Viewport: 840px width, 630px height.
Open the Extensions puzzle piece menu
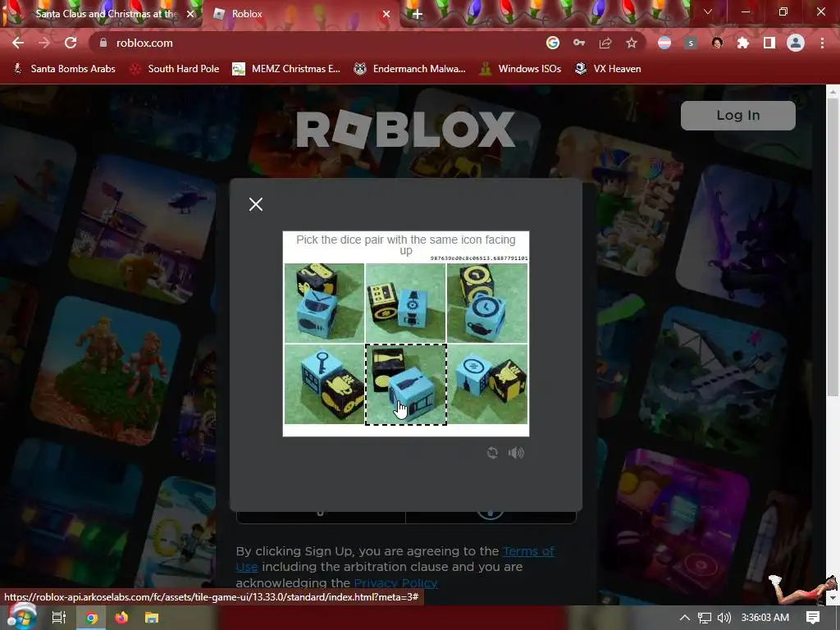743,43
